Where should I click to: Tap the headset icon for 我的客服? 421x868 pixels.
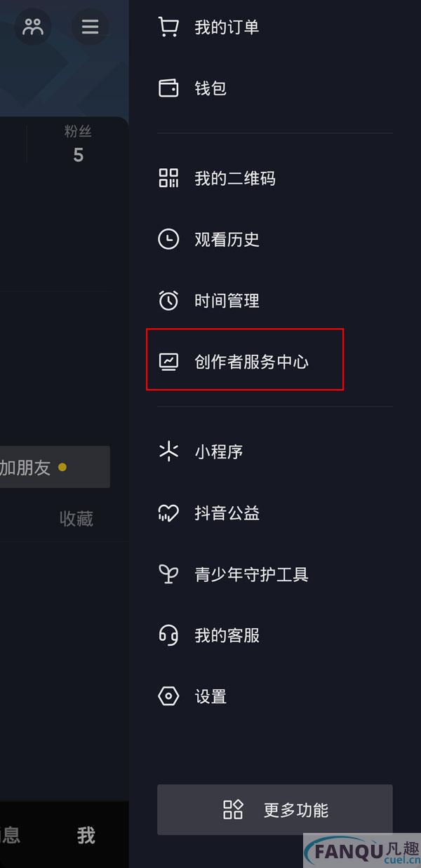[168, 635]
